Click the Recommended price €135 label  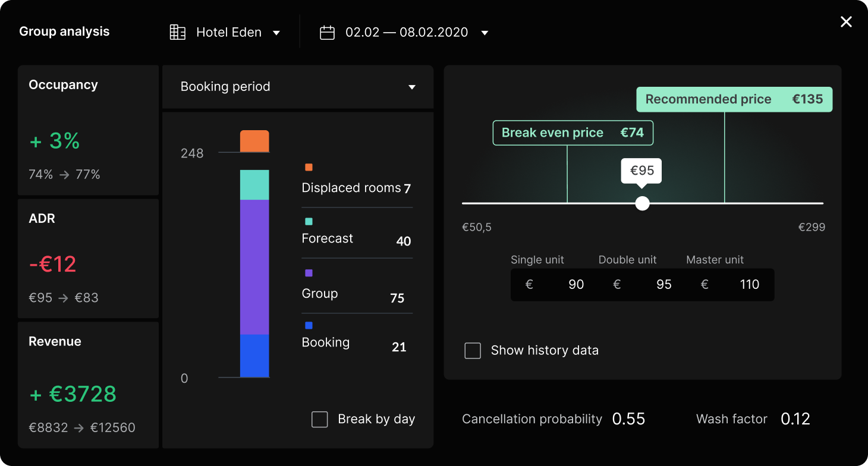pos(734,100)
